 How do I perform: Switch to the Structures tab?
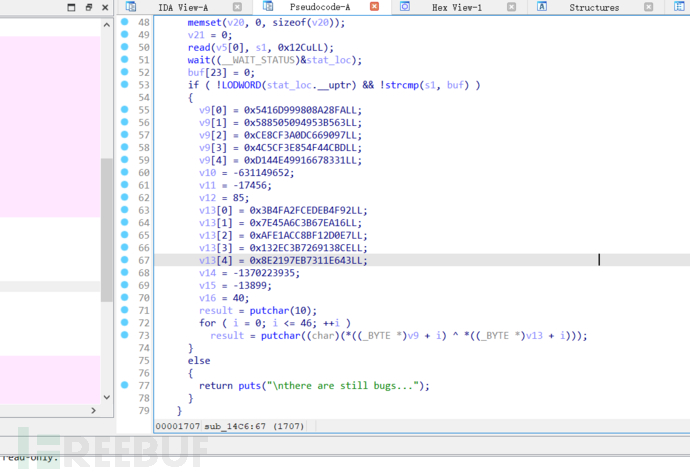[594, 7]
